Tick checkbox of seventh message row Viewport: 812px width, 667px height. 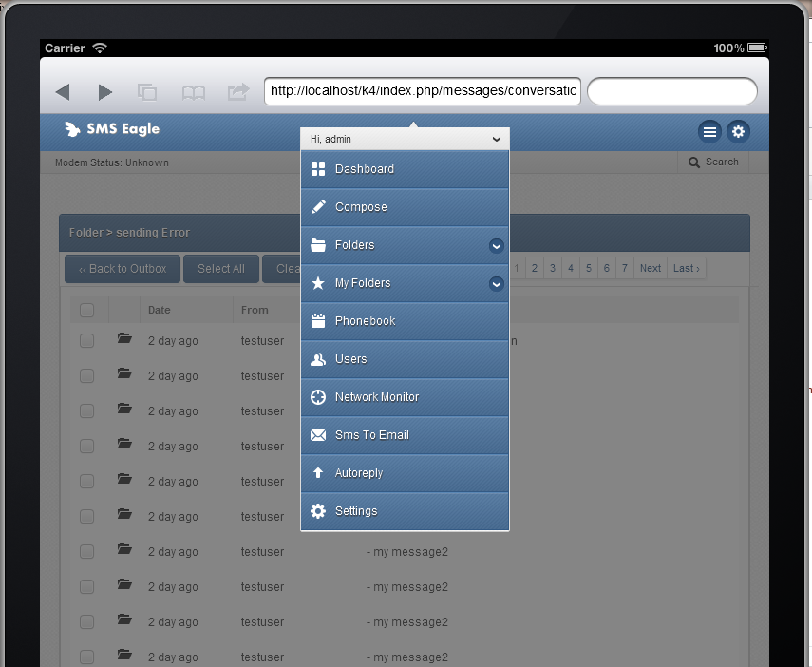point(87,551)
